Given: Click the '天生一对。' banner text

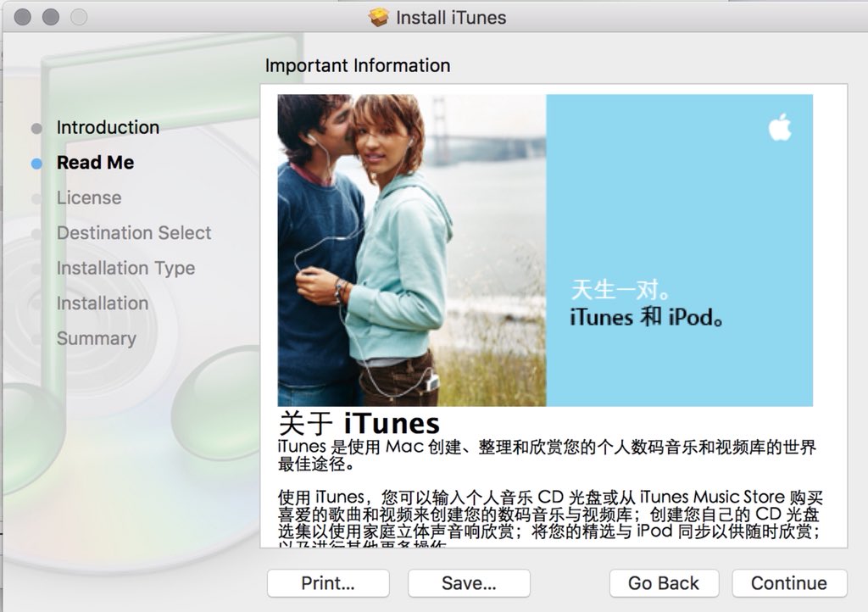Looking at the screenshot, I should tap(620, 289).
